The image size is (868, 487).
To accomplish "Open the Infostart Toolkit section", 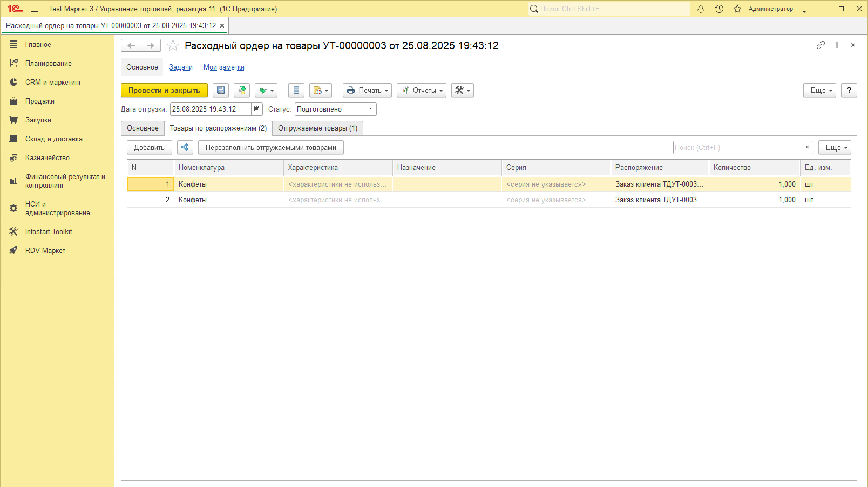I will pyautogui.click(x=57, y=232).
